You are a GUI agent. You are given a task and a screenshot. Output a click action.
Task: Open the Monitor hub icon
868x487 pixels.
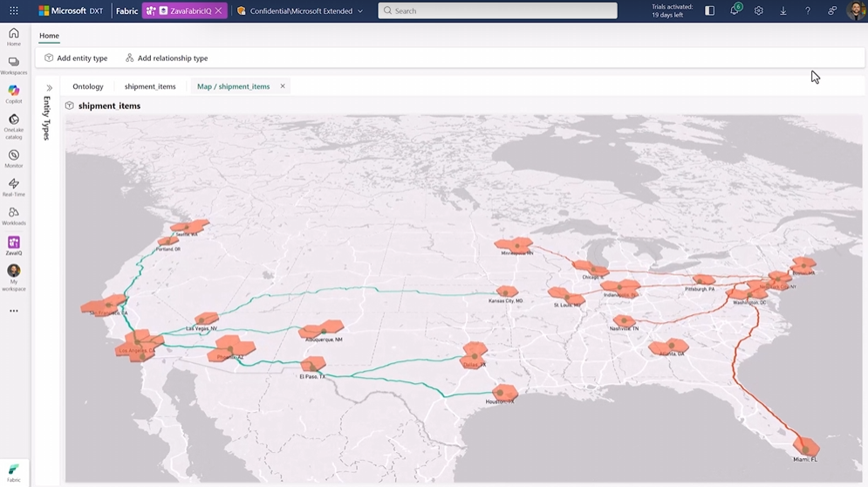click(14, 159)
